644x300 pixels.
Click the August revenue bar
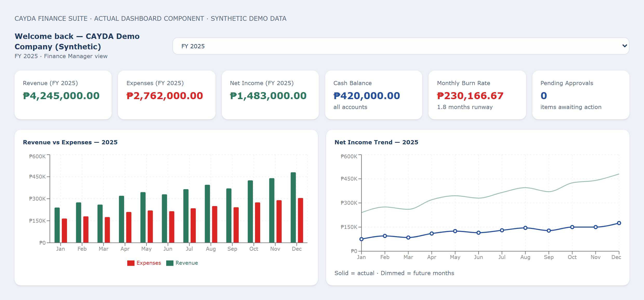207,214
